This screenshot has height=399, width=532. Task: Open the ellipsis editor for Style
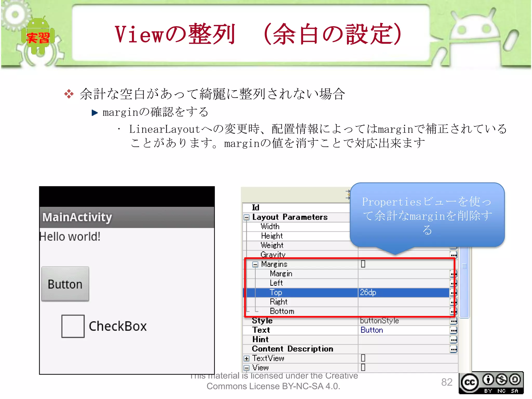click(x=454, y=321)
